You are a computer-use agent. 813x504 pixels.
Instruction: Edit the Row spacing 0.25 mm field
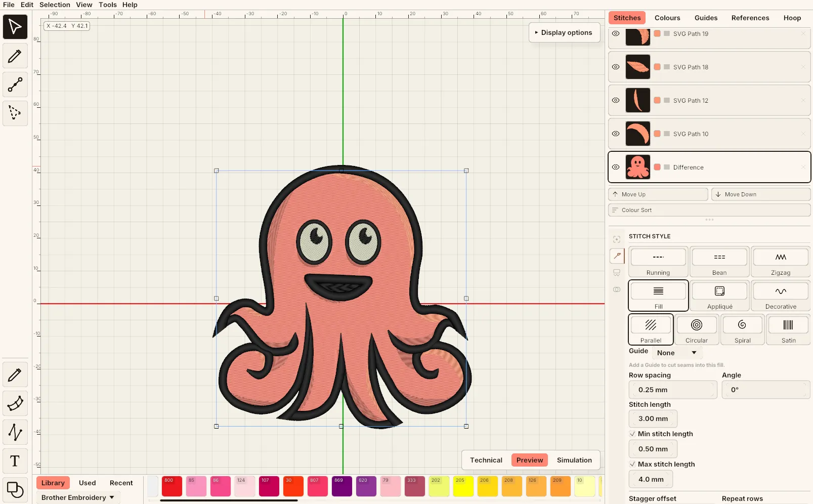pos(673,390)
